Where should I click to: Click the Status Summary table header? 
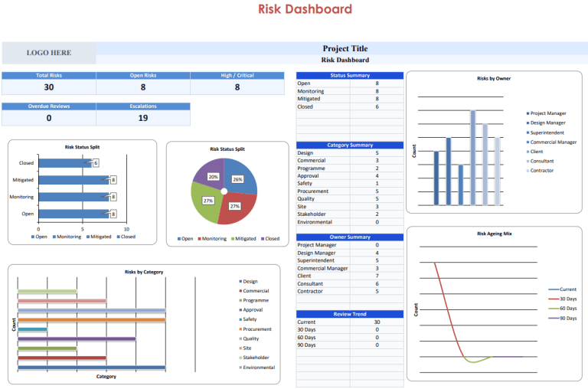(x=350, y=75)
